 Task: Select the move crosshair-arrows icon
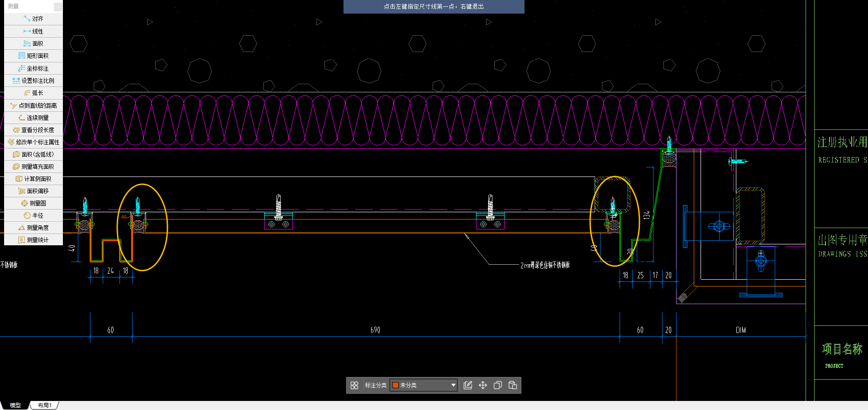(483, 385)
